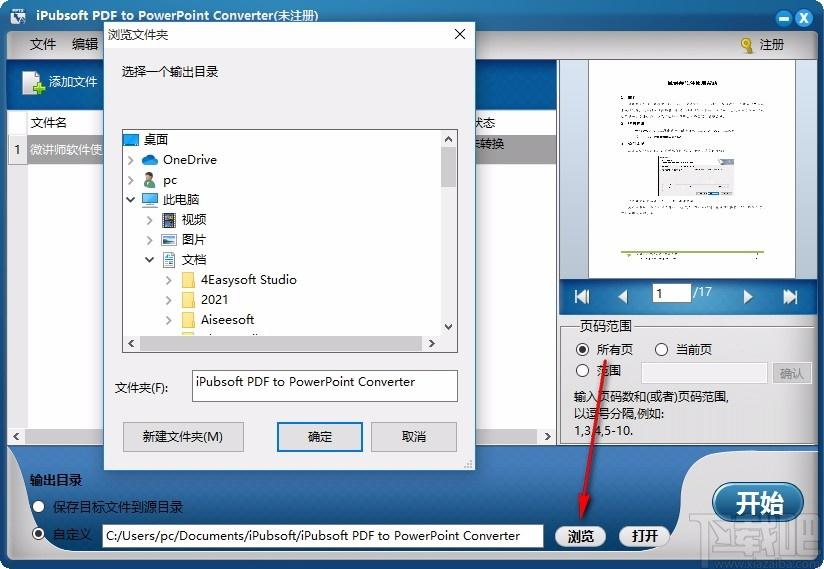Click the output directory path field

point(323,536)
